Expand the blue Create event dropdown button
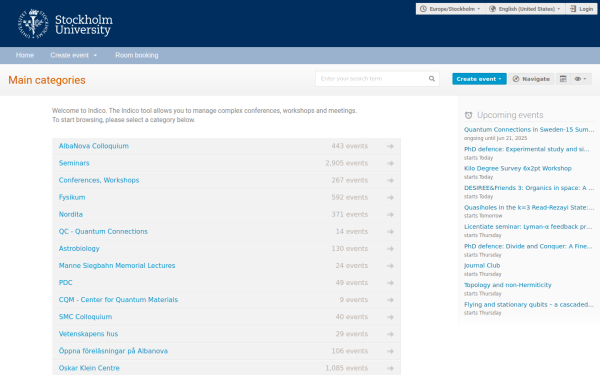 click(479, 79)
